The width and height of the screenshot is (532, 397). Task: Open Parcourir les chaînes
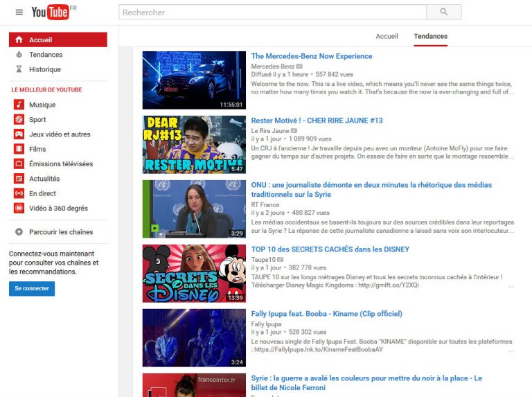coord(61,232)
